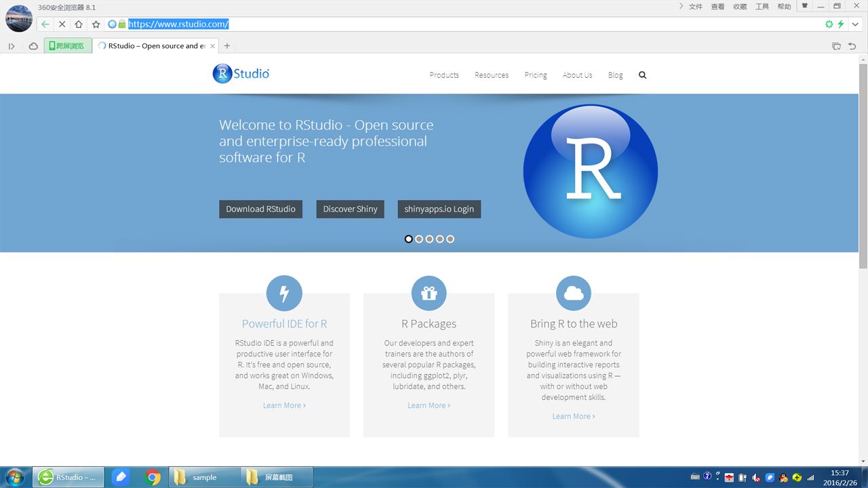Screen dimensions: 868x488
Task: Click the Bring R to the web heading
Action: 574,324
